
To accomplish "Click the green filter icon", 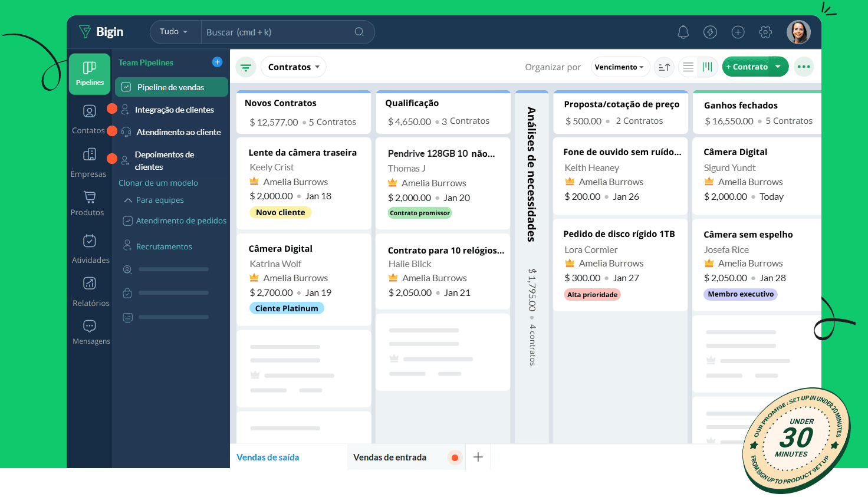I will pos(246,67).
